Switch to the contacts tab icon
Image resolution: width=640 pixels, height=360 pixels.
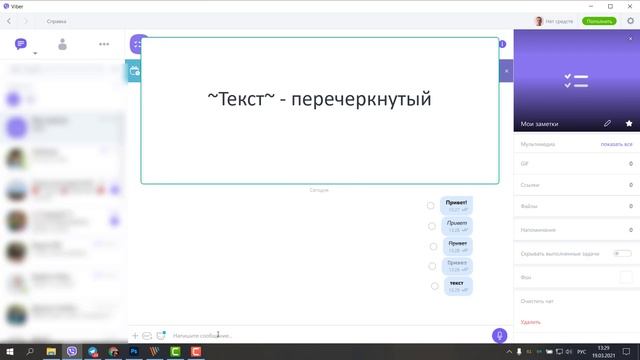point(62,44)
